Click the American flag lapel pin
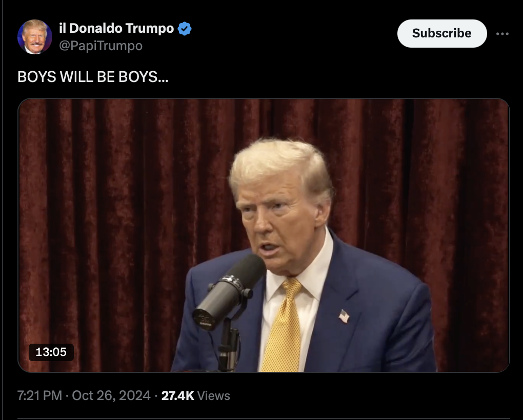Image resolution: width=523 pixels, height=420 pixels. pos(344,317)
